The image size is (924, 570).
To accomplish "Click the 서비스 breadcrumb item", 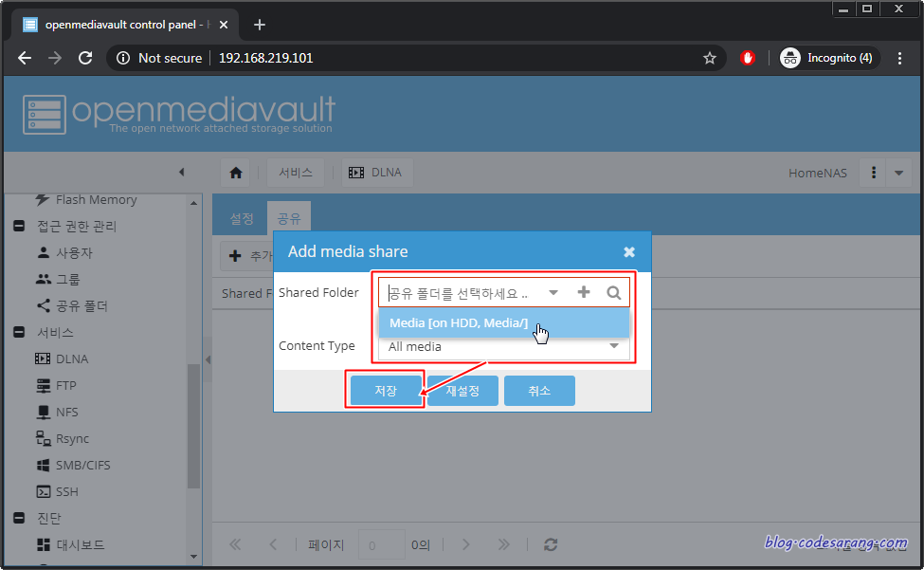I will pos(296,173).
